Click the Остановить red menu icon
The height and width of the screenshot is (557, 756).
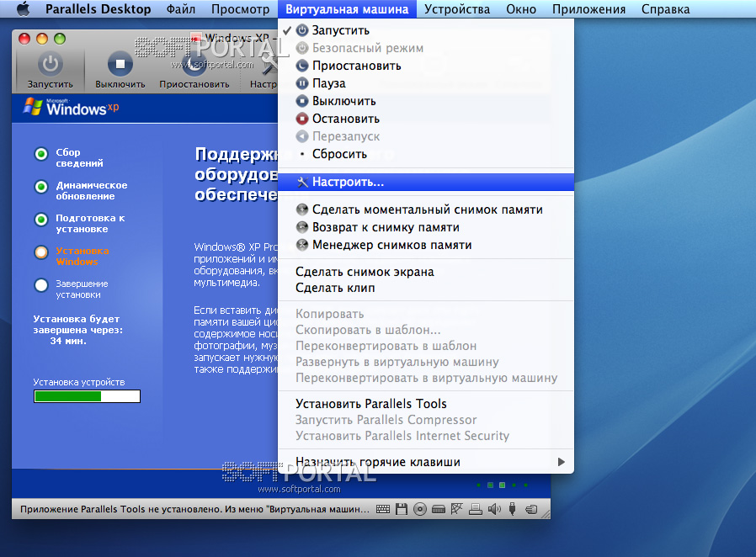tap(302, 119)
